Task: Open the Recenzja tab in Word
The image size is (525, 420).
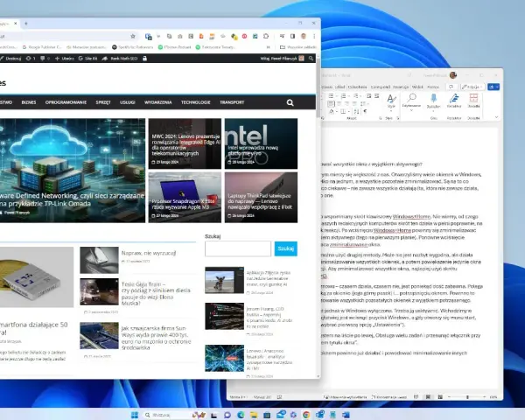Action: coord(401,87)
